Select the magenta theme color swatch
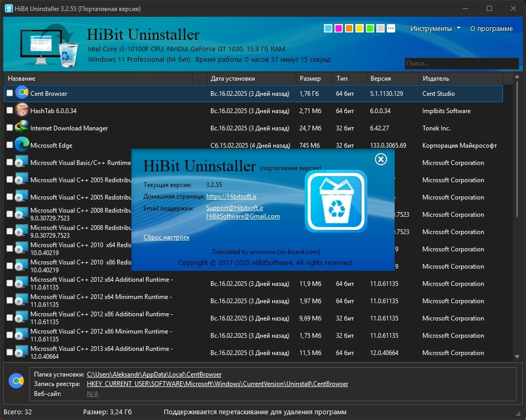This screenshot has height=420, width=526. (x=339, y=28)
